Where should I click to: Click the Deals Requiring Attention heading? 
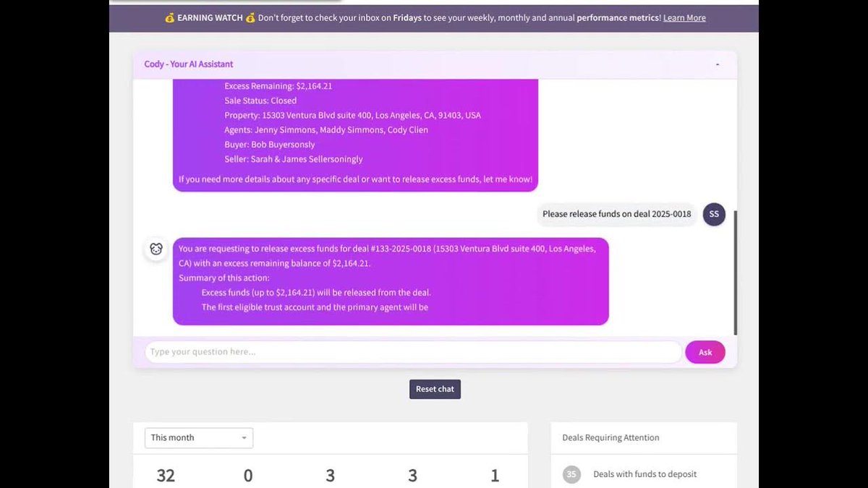point(610,437)
